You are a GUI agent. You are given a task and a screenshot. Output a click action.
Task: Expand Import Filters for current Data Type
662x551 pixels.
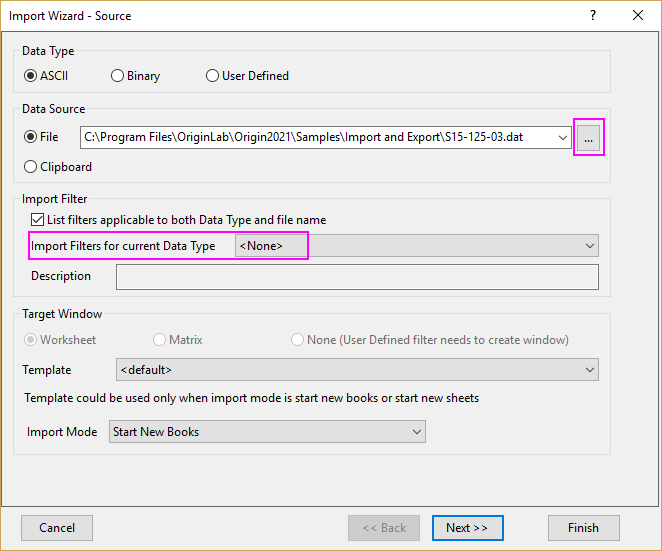(588, 246)
